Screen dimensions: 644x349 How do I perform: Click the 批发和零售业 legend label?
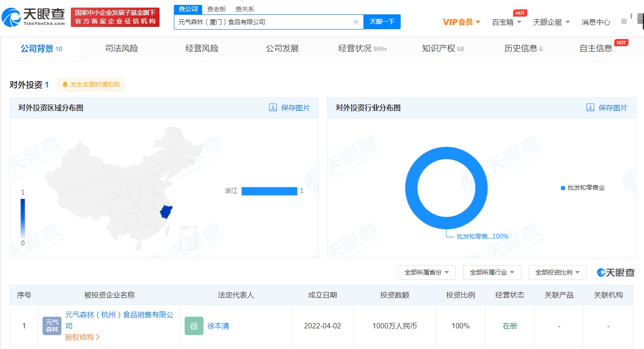[x=586, y=188]
